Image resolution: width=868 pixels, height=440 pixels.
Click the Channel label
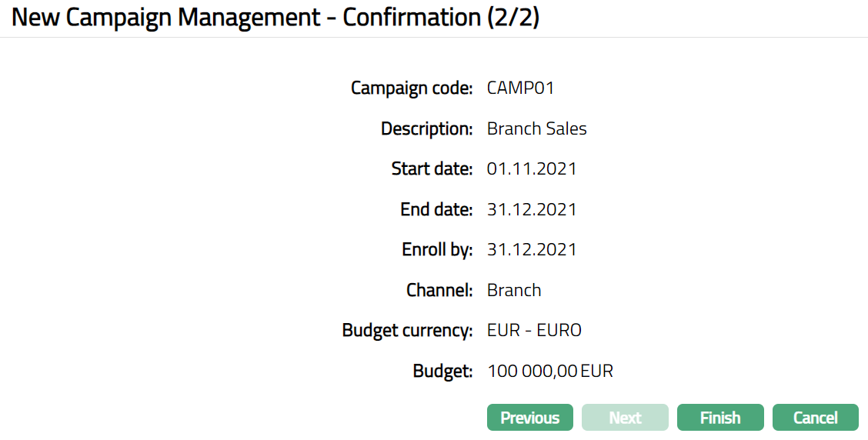click(x=439, y=291)
